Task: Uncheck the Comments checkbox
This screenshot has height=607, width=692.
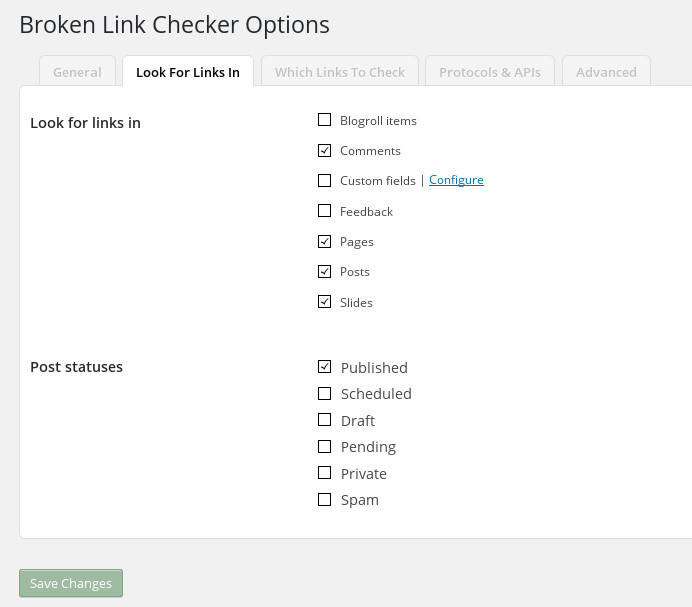Action: coord(324,151)
